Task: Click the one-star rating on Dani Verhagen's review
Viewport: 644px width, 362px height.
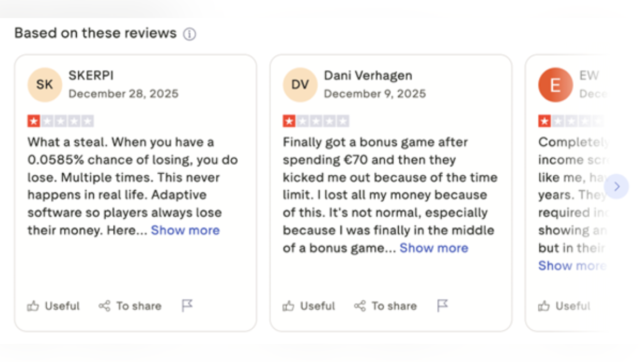Action: pyautogui.click(x=289, y=121)
